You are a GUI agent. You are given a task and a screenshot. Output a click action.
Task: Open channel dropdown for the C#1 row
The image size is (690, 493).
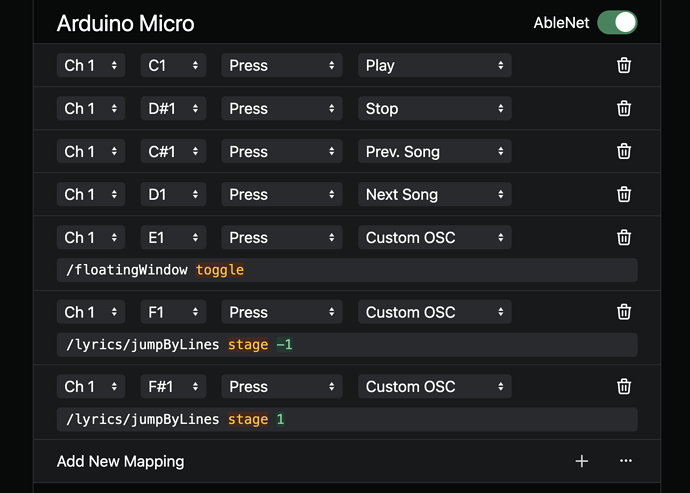tap(90, 151)
